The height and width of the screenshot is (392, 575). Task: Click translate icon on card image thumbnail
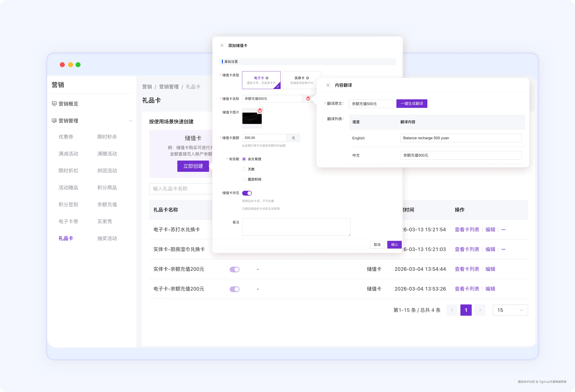pyautogui.click(x=260, y=111)
